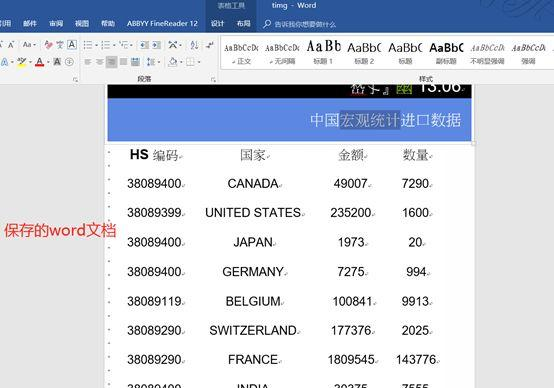Start a numbered list

click(x=105, y=45)
